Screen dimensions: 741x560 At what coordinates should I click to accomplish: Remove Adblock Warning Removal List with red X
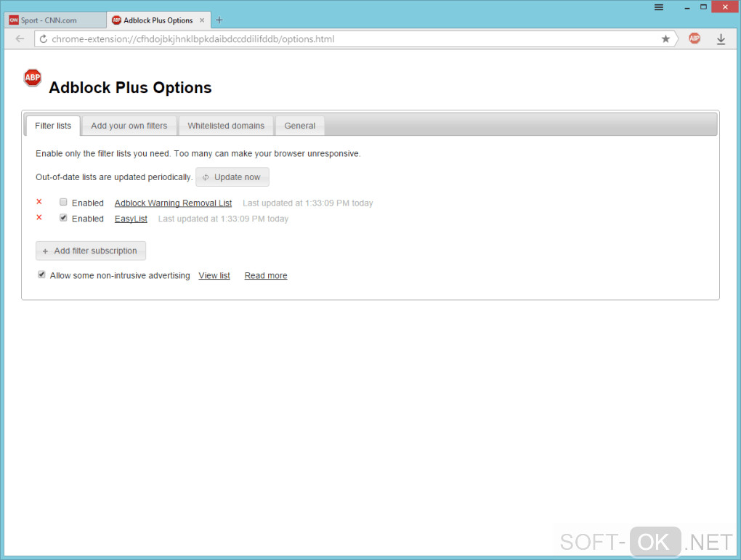(x=39, y=202)
